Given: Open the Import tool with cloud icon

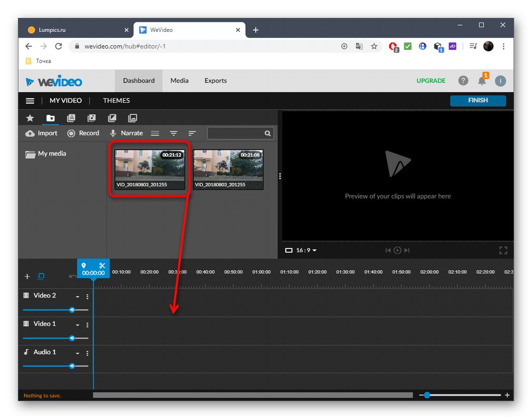Looking at the screenshot, I should (41, 133).
